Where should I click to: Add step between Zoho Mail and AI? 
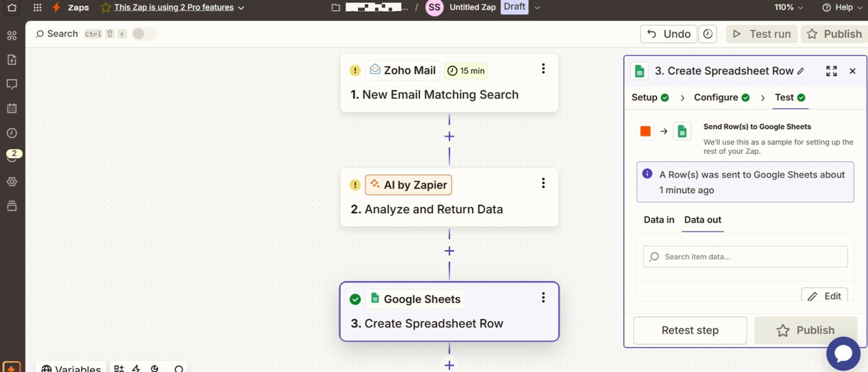[x=449, y=136]
